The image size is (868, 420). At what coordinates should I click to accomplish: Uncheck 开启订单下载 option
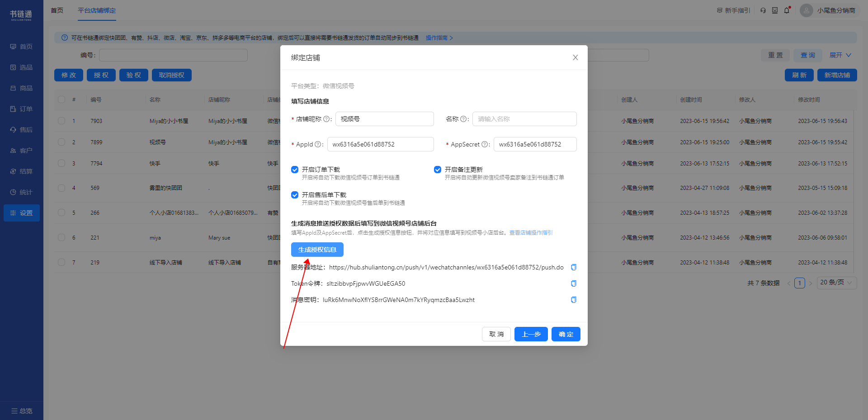[x=295, y=170]
